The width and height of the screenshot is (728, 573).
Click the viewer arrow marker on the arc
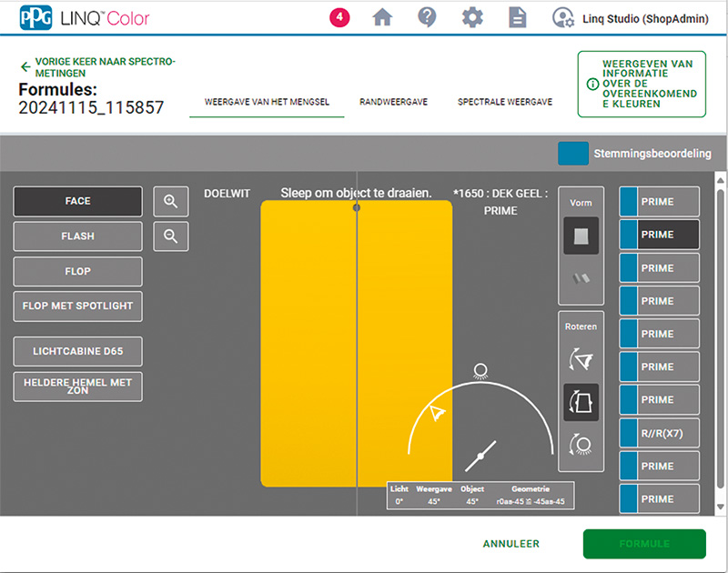coord(437,412)
